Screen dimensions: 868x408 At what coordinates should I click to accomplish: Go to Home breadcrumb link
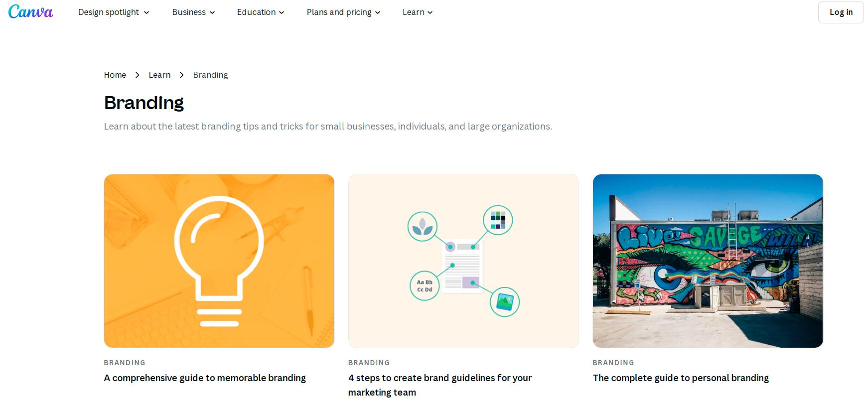(x=115, y=75)
